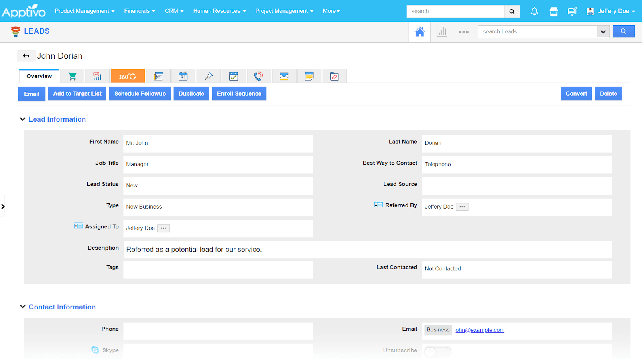Viewport: 642px width, 364px height.
Task: Open the calendar tab icon
Action: 183,76
